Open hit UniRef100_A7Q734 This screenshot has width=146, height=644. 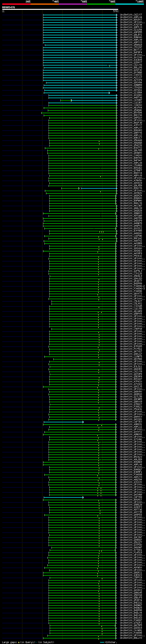coord(131,25)
